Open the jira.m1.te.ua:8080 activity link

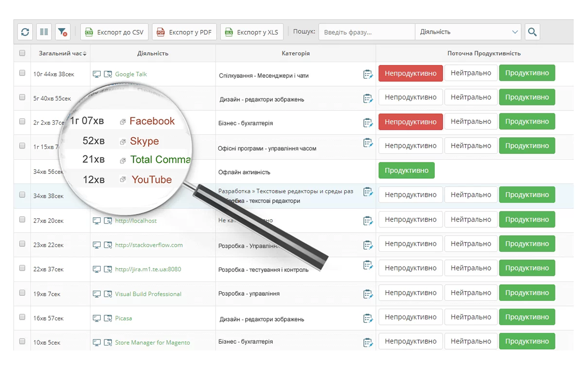tap(148, 269)
